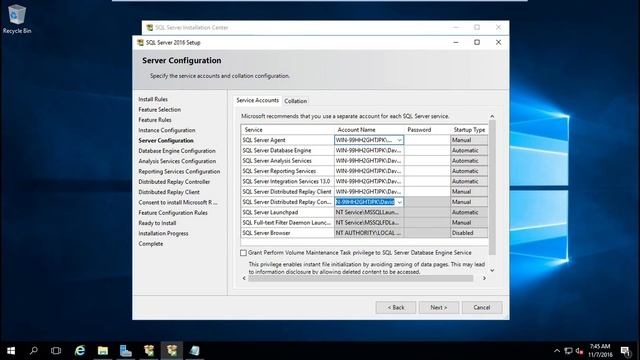Change Integration Services 13.0 startup type
The image size is (640, 360).
click(469, 181)
